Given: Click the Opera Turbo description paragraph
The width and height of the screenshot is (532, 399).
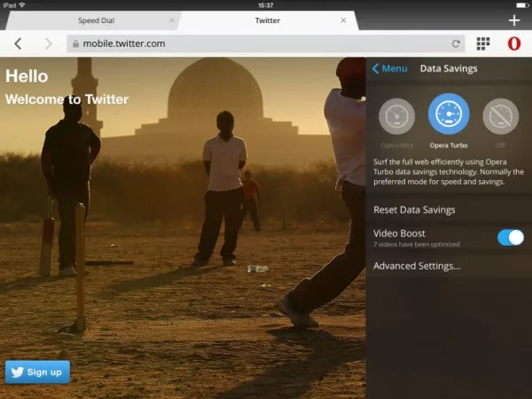Looking at the screenshot, I should click(449, 172).
